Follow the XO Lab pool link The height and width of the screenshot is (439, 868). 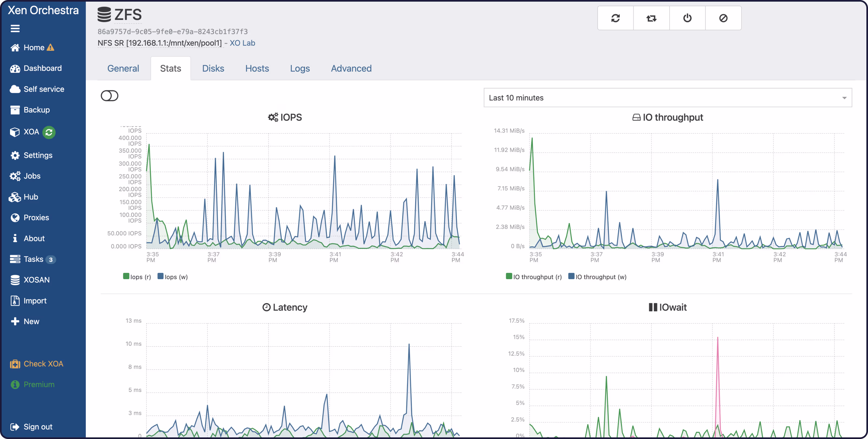coord(242,43)
